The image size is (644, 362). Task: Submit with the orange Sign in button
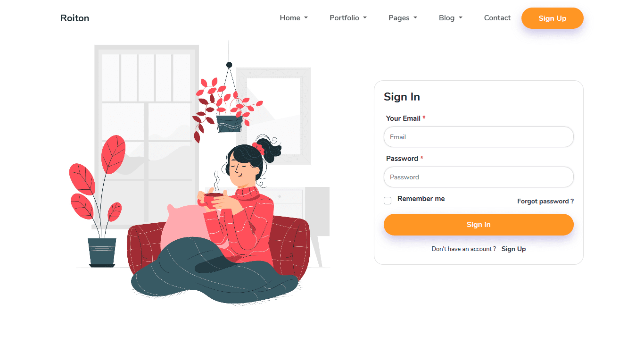[x=479, y=225]
